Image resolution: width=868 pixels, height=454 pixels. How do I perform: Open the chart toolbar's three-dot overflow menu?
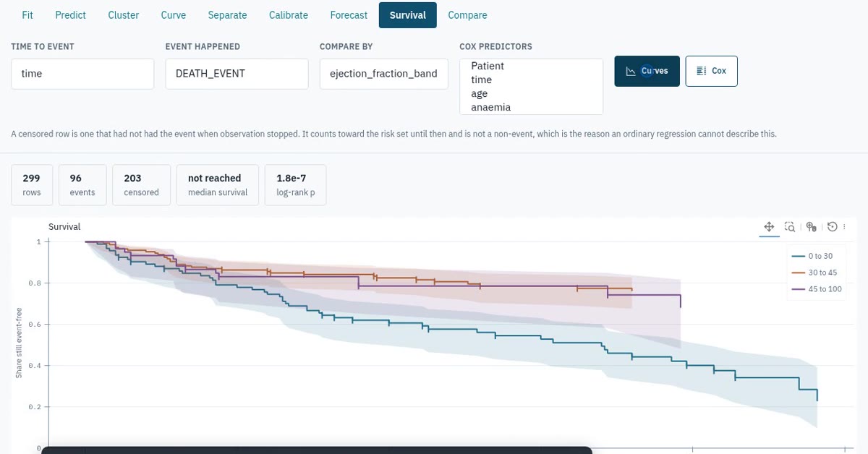click(844, 227)
